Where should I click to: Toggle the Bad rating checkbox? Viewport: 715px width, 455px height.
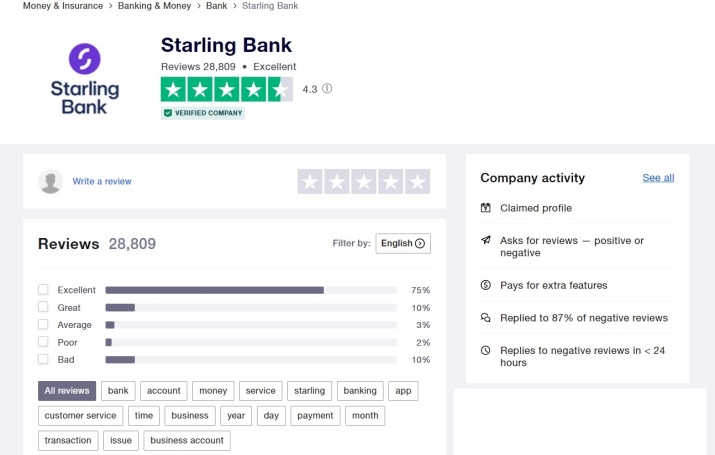click(43, 359)
